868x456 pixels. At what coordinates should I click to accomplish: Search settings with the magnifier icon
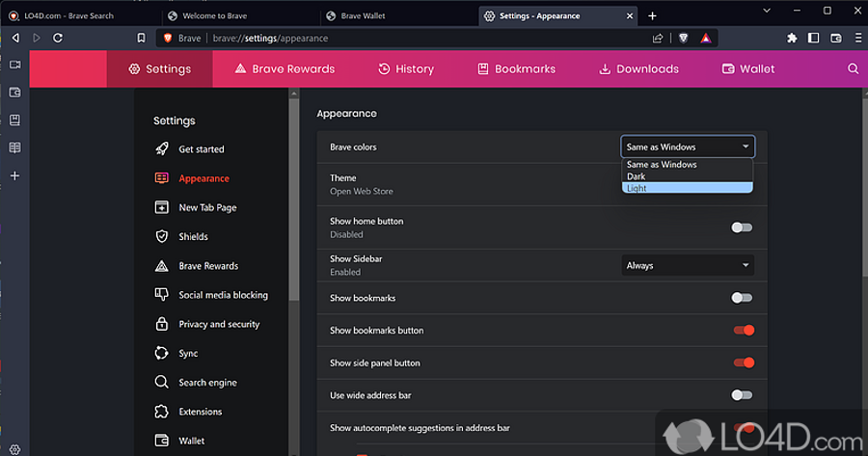854,68
